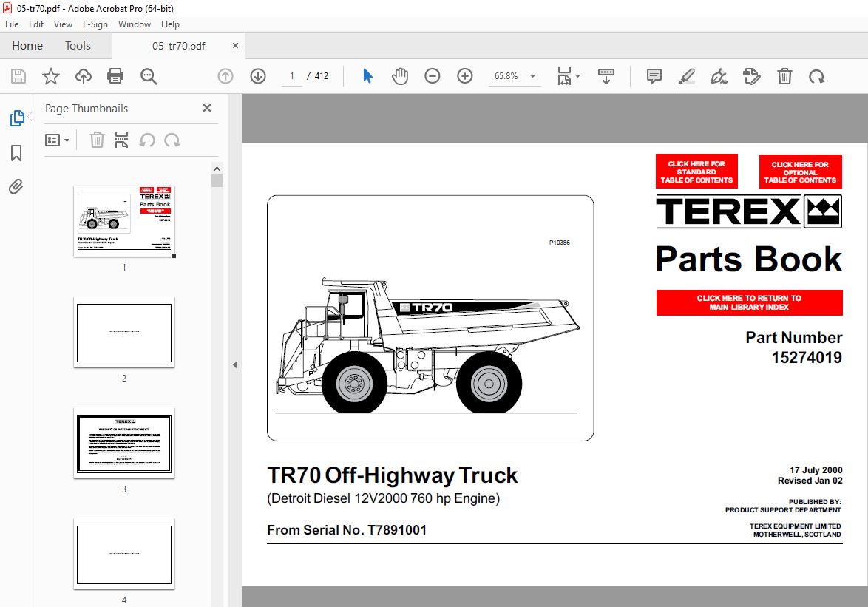Click the total page count '412'
Viewport: 868px width, 607px height.
[x=322, y=76]
